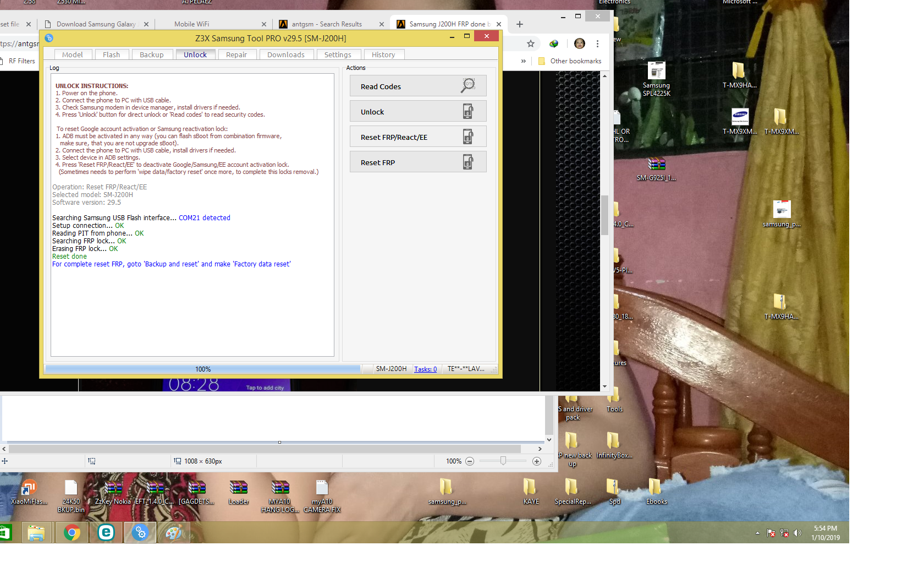Viewport: 924px width, 578px height.
Task: Open File Explorer from the taskbar
Action: pos(36,532)
